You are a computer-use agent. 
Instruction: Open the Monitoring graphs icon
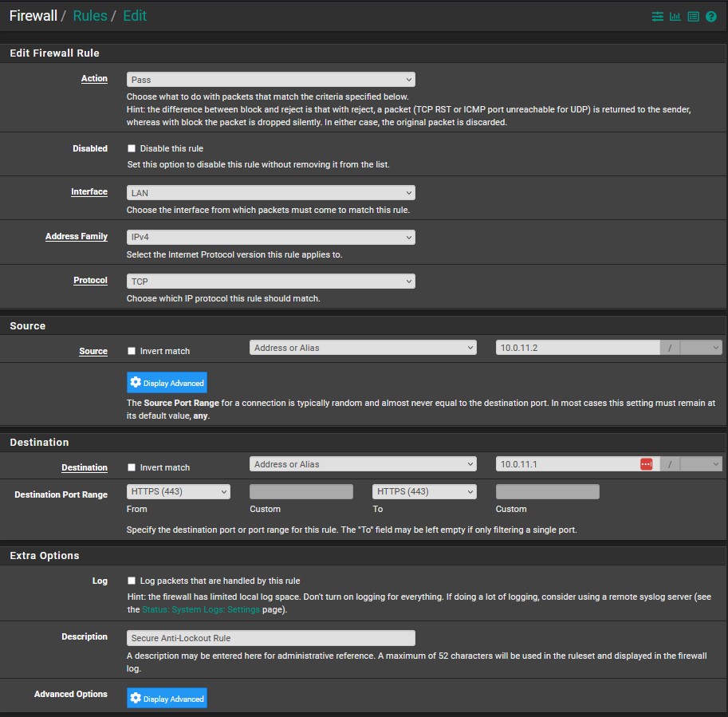click(x=675, y=16)
